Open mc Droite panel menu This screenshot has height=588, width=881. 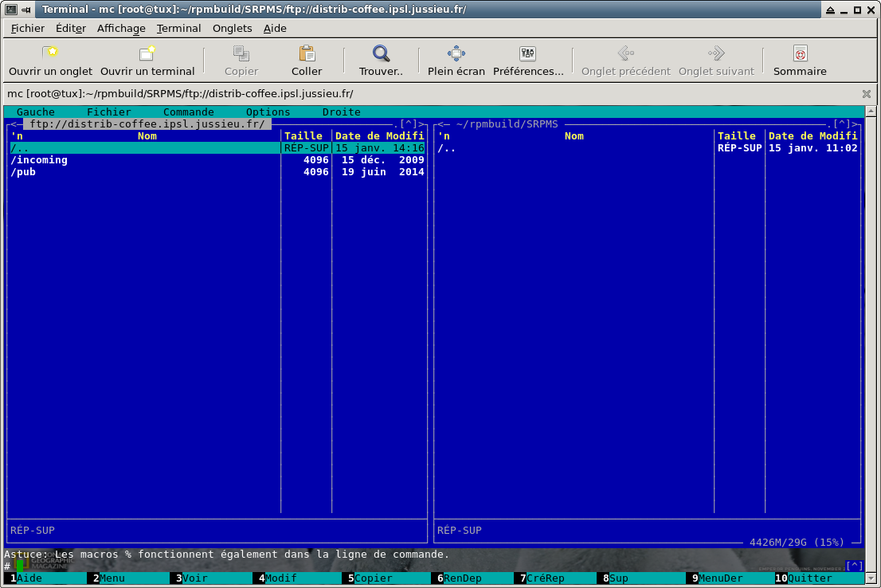point(341,112)
